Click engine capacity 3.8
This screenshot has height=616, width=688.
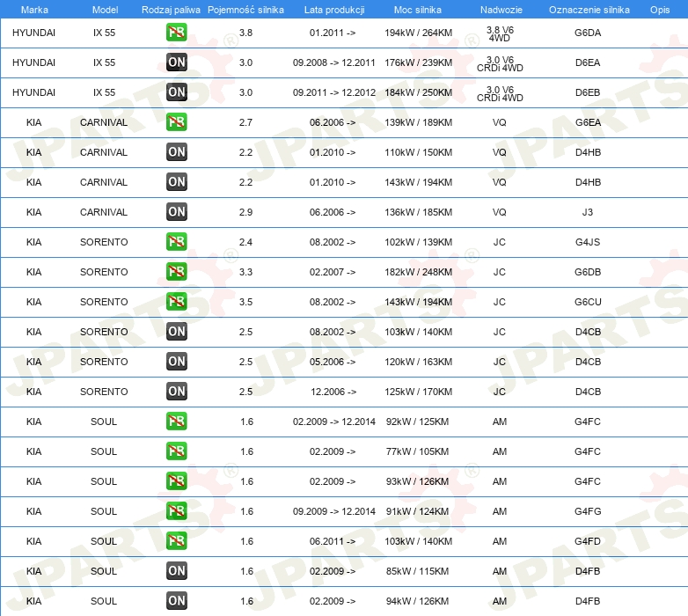[x=245, y=33]
